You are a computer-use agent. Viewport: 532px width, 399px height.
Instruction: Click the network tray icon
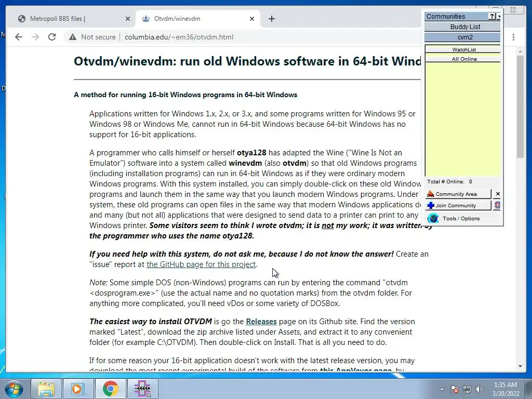pos(467,389)
